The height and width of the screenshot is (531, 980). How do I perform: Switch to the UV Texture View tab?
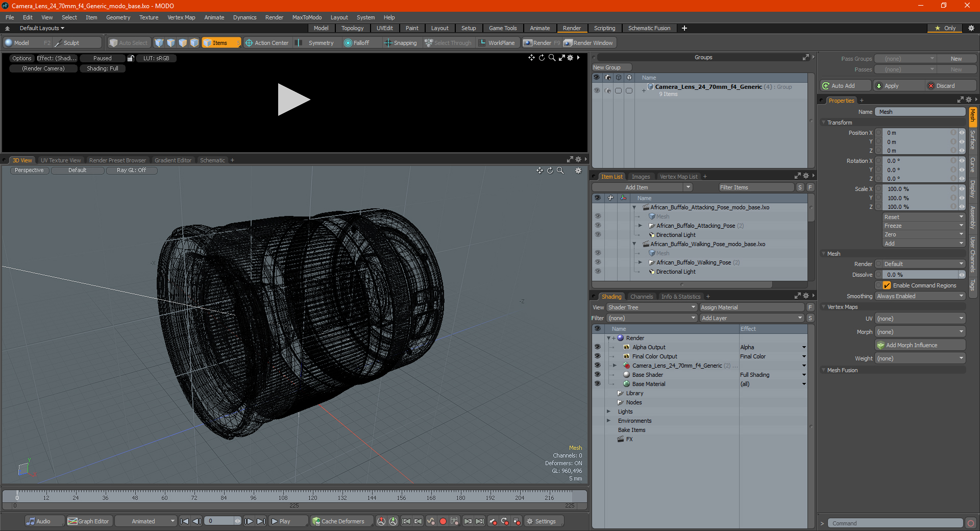[x=60, y=160]
